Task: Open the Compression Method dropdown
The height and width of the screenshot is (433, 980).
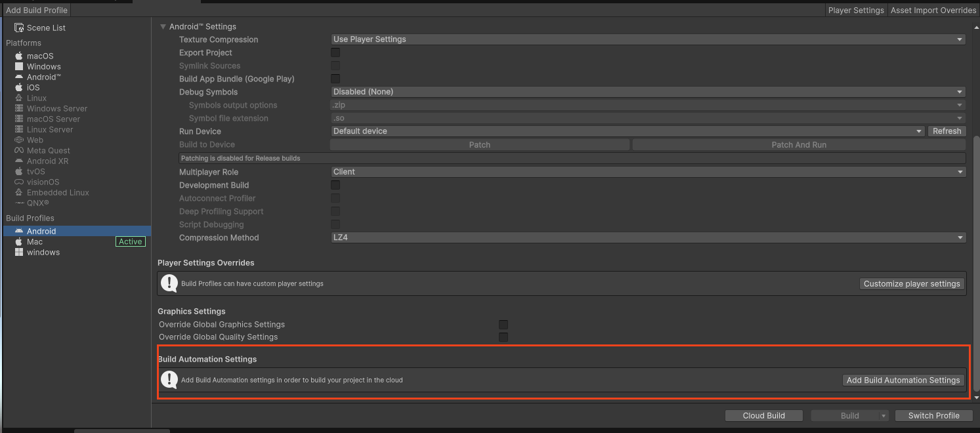Action: click(649, 237)
